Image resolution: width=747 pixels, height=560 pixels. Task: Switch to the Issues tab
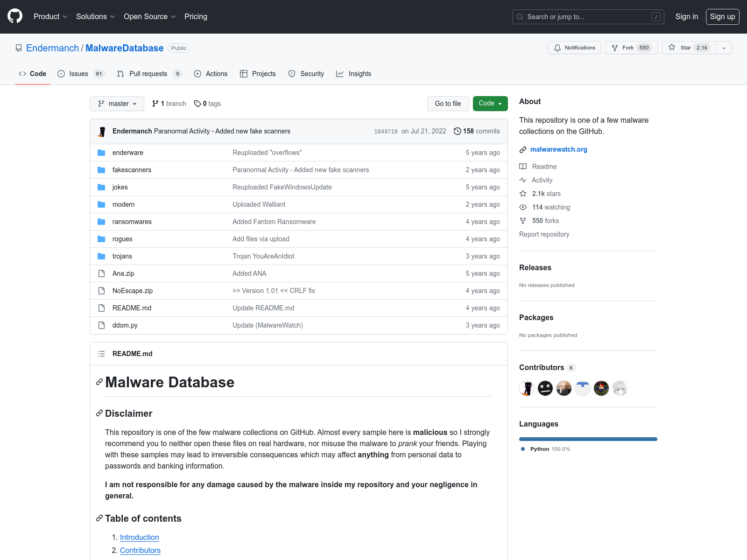coord(81,74)
